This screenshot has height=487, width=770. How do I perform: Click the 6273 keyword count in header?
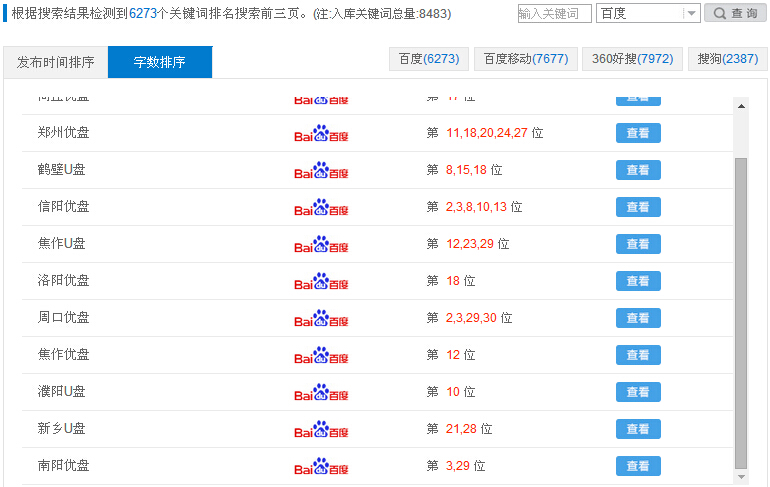coord(143,14)
